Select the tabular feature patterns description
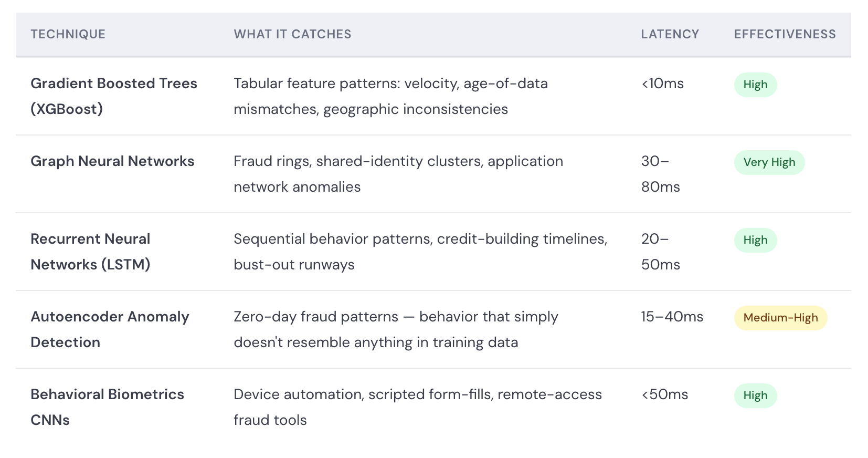This screenshot has width=868, height=458. 390,96
